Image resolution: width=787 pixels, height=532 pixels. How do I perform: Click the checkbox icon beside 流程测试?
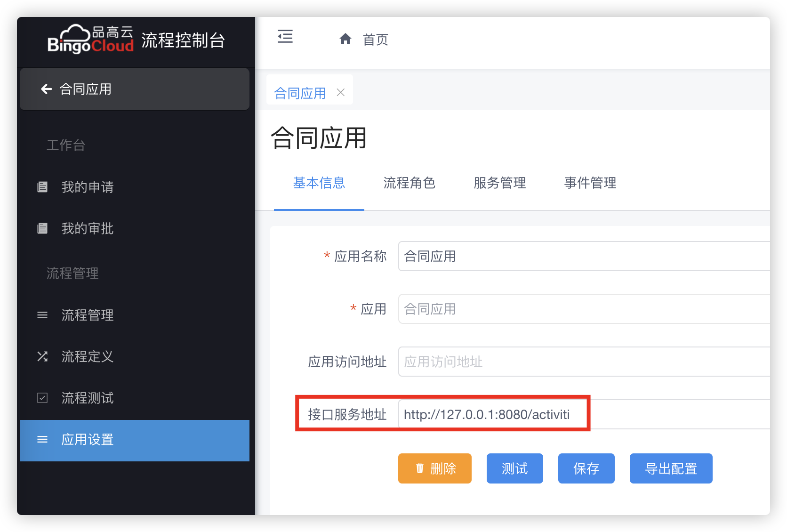pyautogui.click(x=42, y=398)
